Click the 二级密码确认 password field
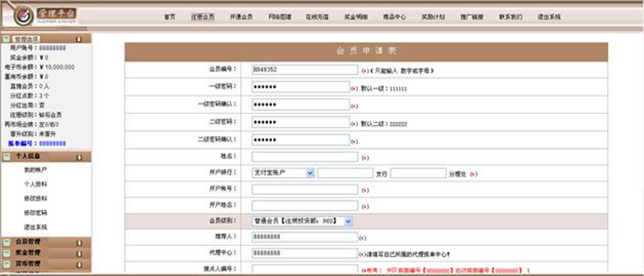644x276 pixels. 301,140
